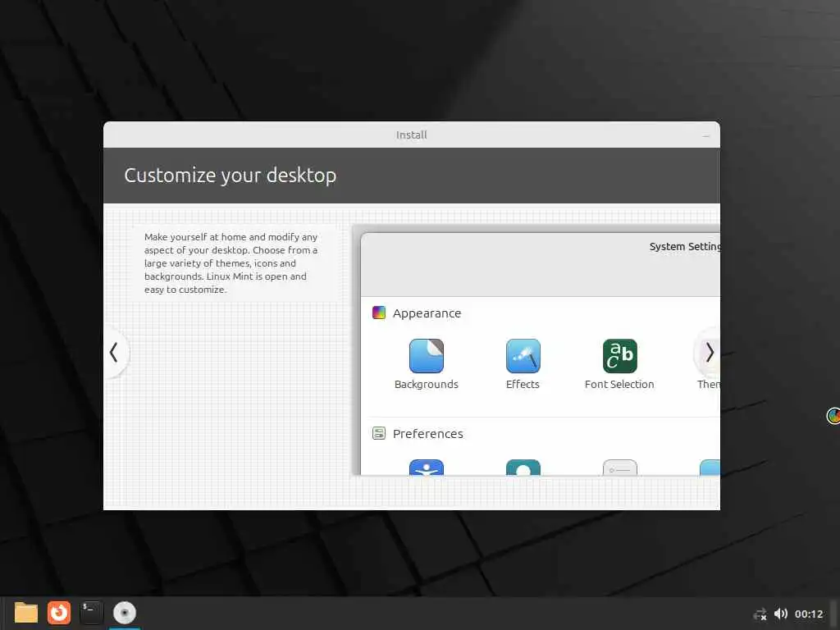Open the clock showing 00:12
This screenshot has width=840, height=630.
809,614
